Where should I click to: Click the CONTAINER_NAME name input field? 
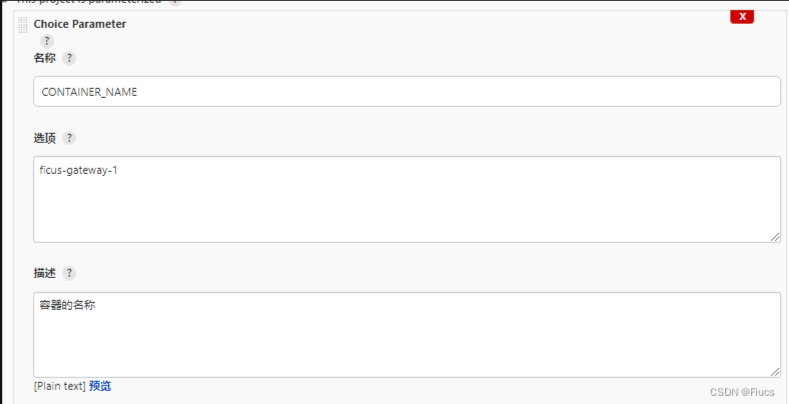click(x=406, y=91)
